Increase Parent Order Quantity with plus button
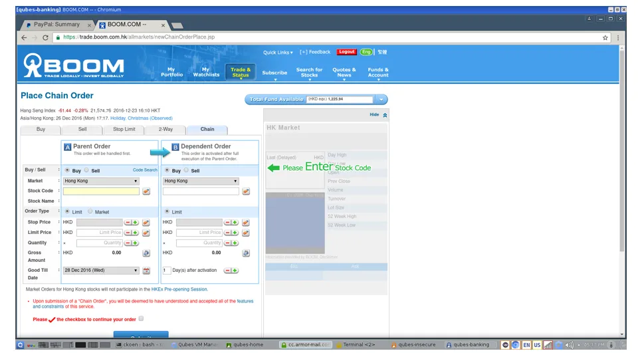 click(135, 243)
